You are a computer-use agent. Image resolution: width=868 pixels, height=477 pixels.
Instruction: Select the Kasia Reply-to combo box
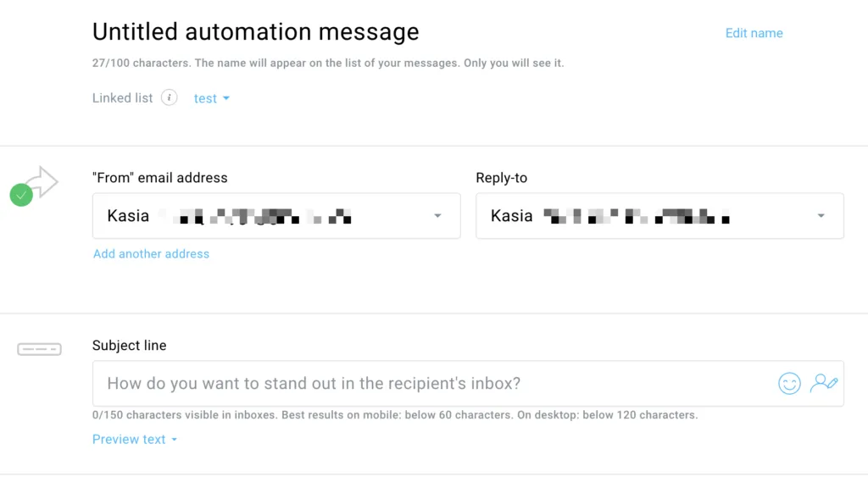coord(659,216)
